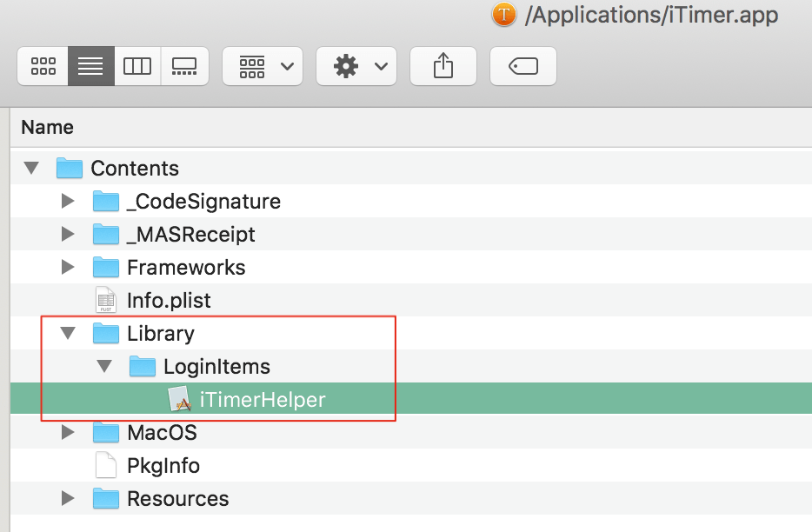812x532 pixels.
Task: Click the Frameworks row name
Action: tap(186, 268)
